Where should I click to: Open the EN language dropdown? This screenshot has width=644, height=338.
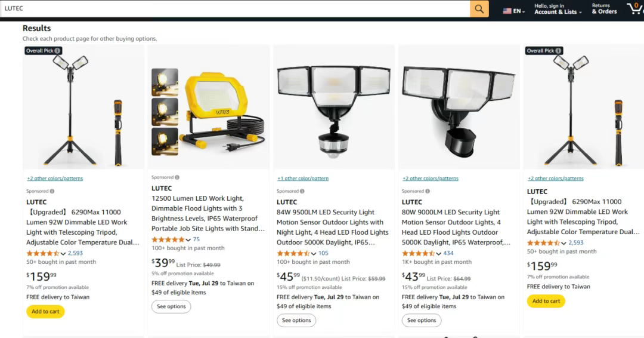519,11
